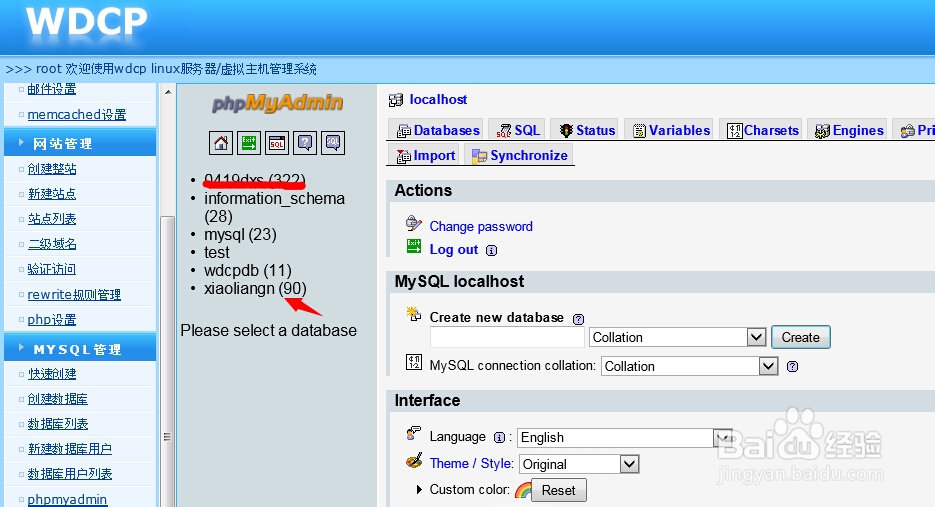
Task: Open the 创建数据库 sidebar link
Action: click(58, 399)
